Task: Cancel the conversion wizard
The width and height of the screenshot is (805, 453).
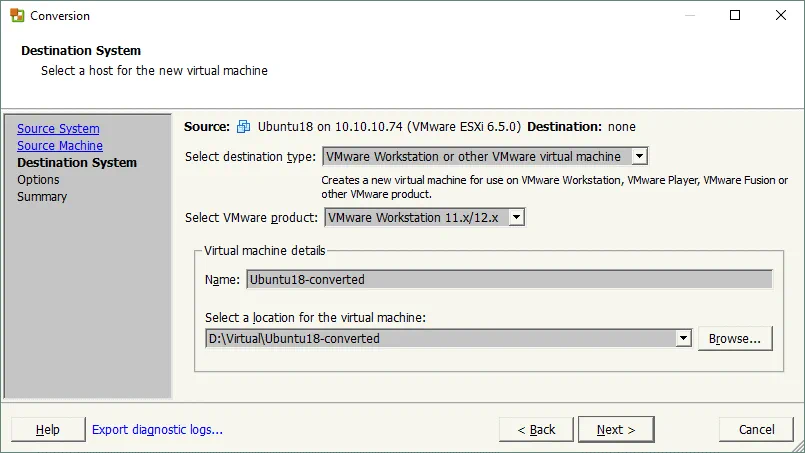Action: pyautogui.click(x=756, y=430)
